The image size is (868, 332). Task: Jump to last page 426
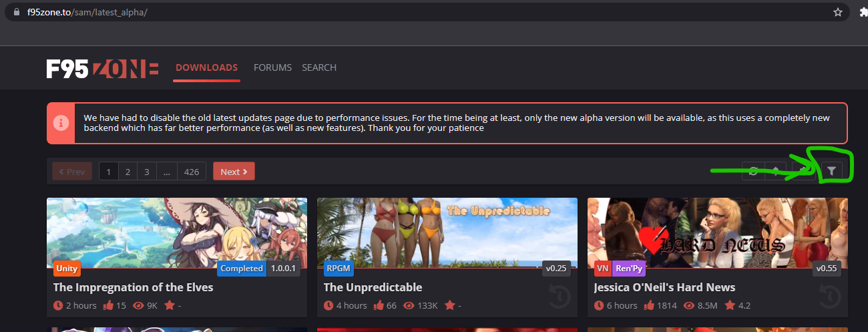[x=192, y=172]
